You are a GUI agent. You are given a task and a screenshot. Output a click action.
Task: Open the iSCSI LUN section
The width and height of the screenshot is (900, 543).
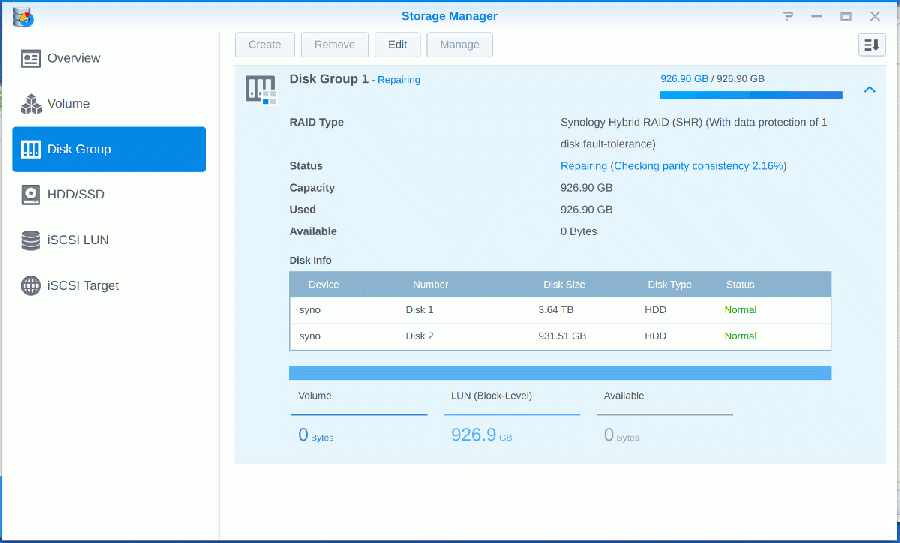pyautogui.click(x=108, y=239)
